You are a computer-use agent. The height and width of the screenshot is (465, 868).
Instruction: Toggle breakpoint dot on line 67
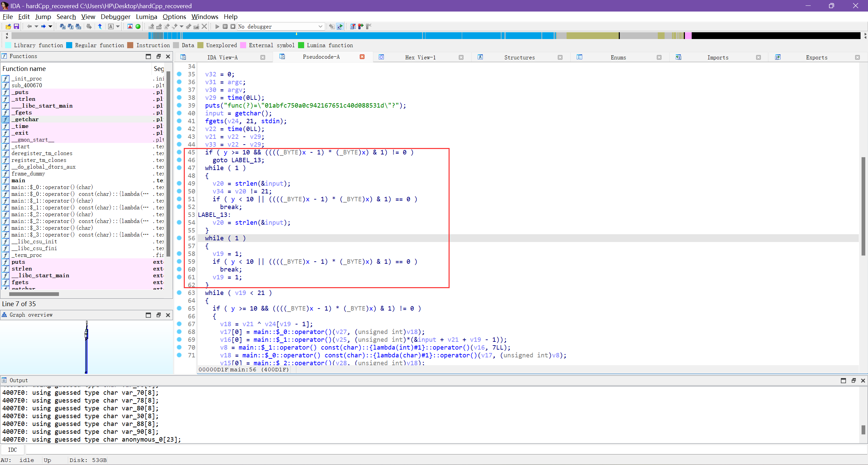(179, 324)
